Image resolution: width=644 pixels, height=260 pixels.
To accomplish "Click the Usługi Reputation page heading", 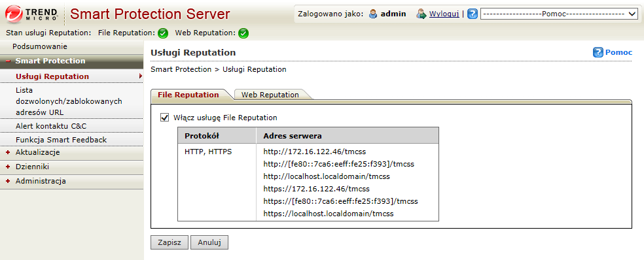I will (x=193, y=52).
